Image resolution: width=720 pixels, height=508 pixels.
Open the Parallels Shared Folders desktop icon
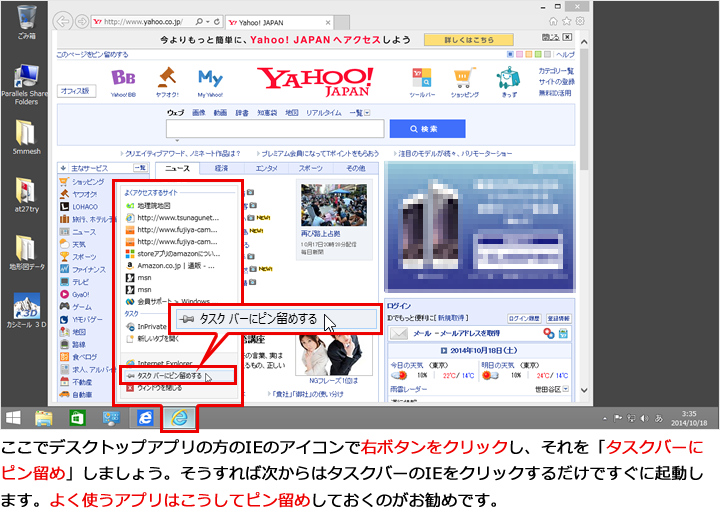pyautogui.click(x=26, y=85)
